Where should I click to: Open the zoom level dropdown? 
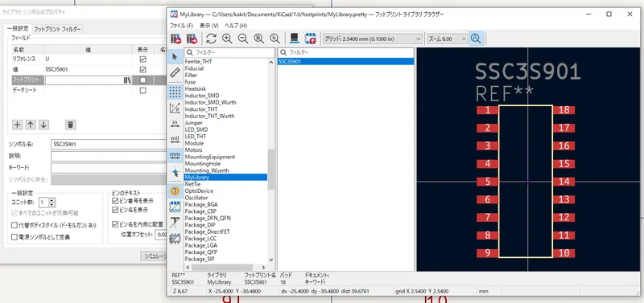click(x=448, y=39)
